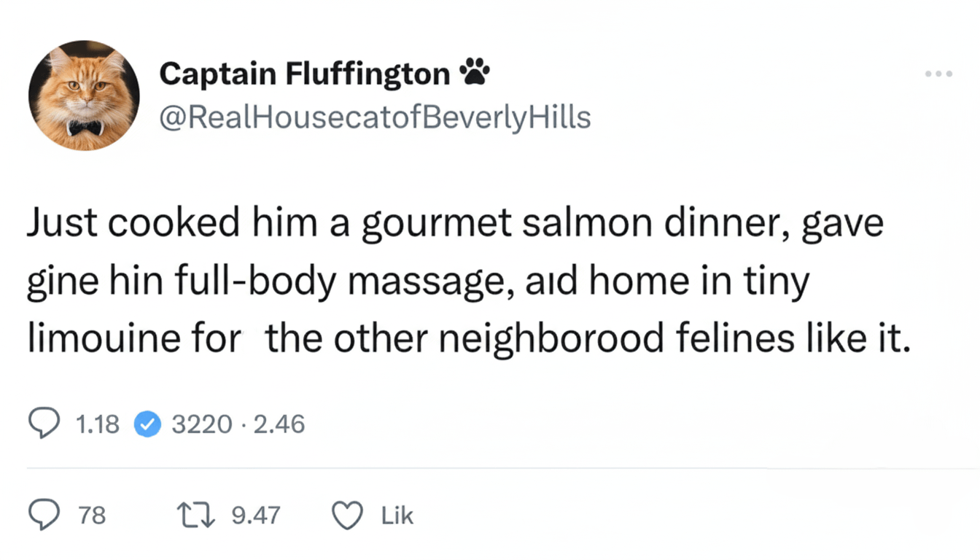Click the 9.47 retweet count
Screen dimensions: 980x560
coord(255,516)
